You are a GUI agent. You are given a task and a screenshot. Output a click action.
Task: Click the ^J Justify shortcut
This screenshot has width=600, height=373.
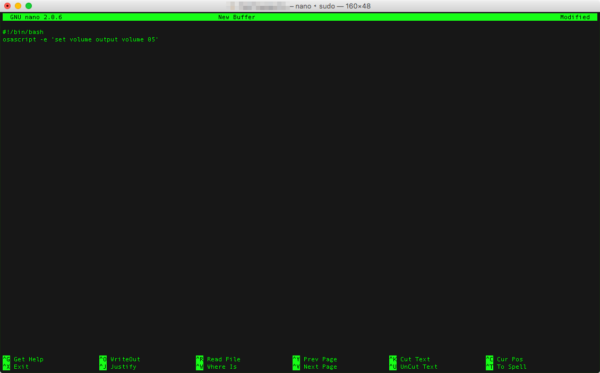[x=118, y=366]
